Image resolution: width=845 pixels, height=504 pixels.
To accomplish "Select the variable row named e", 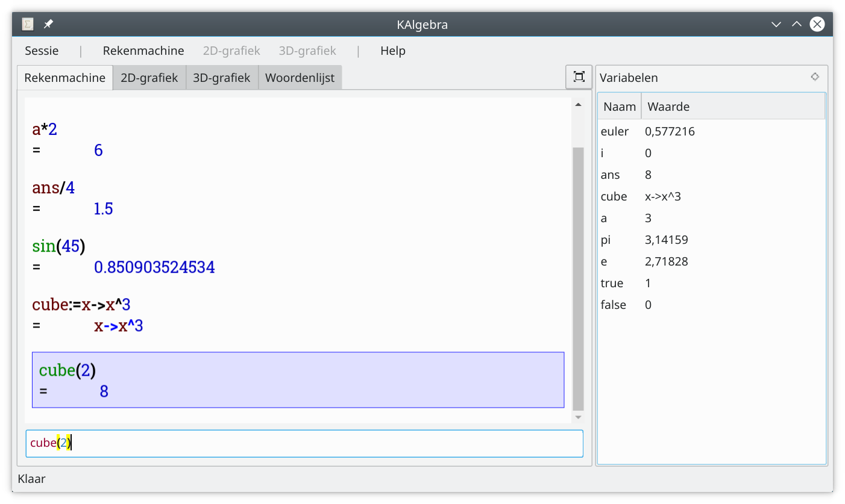I will tap(712, 261).
